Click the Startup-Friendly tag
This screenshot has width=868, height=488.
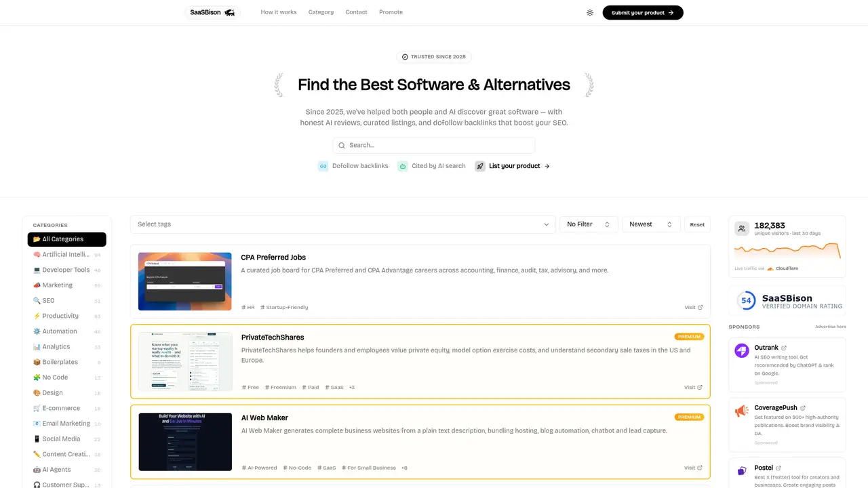[284, 308]
